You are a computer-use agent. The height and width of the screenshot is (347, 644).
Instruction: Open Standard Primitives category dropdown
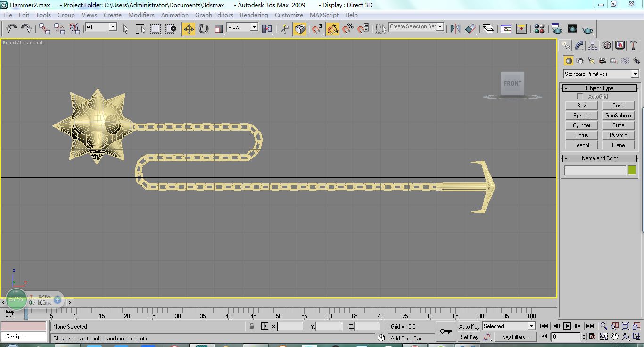(635, 74)
